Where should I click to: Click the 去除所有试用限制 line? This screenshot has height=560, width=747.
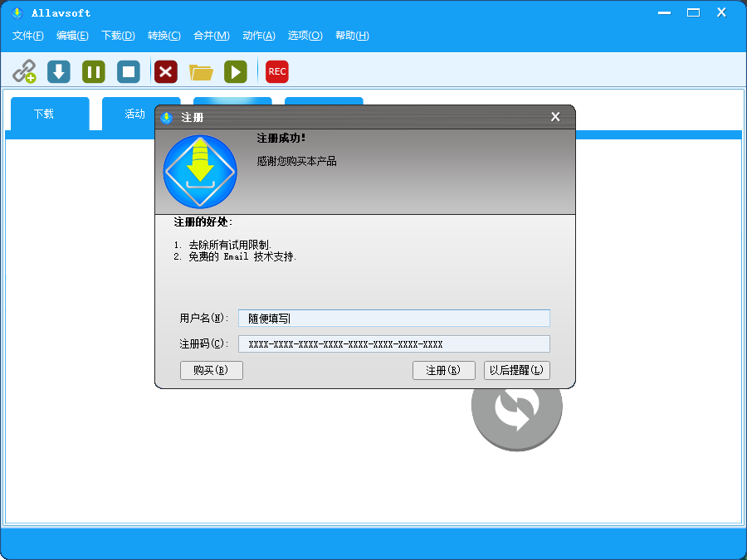coord(222,245)
